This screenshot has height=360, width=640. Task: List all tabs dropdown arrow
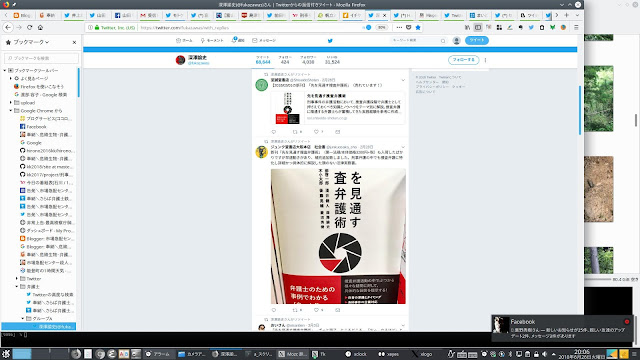(577, 15)
